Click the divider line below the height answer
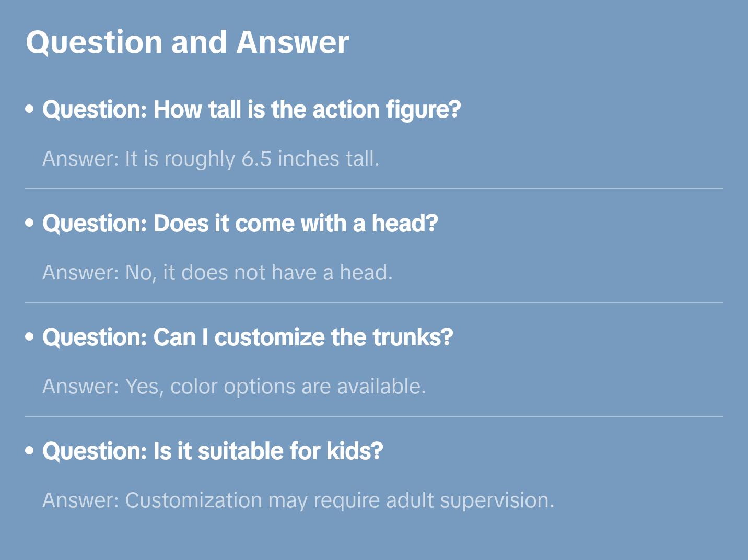 point(374,189)
